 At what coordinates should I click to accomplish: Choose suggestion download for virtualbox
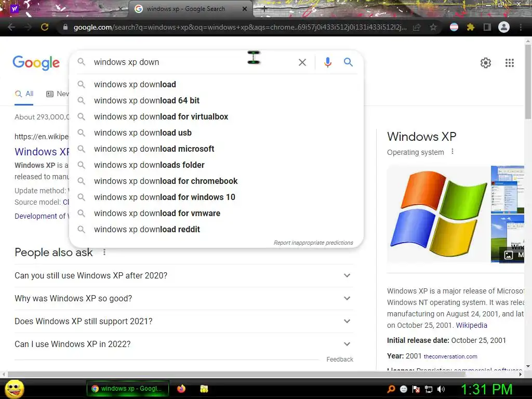pyautogui.click(x=216, y=116)
